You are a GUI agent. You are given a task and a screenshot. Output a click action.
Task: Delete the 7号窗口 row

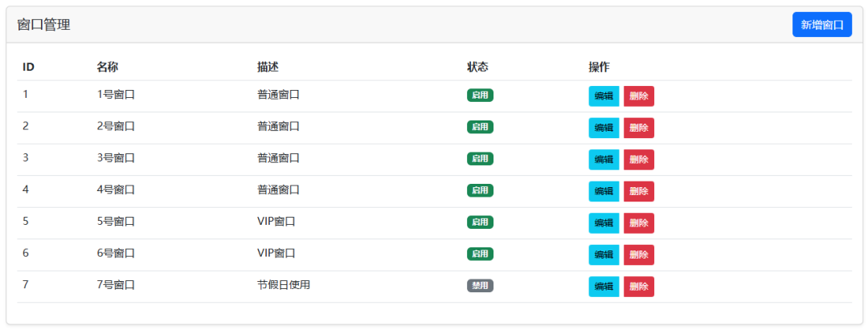[x=639, y=287]
